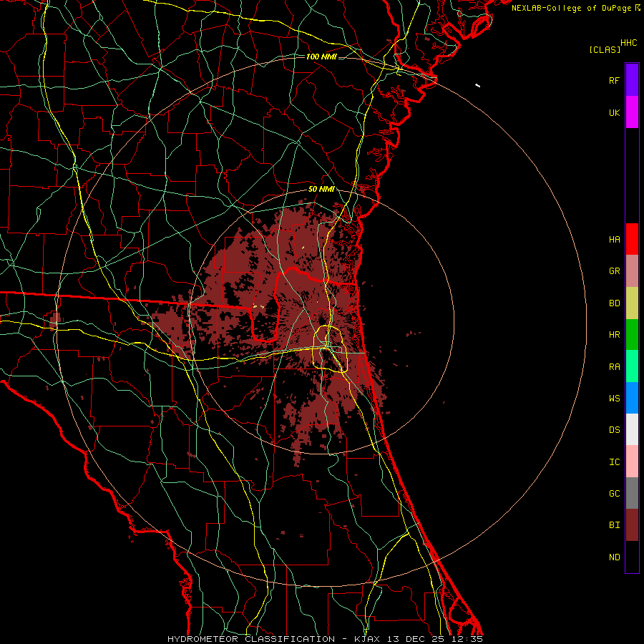Click the UK legend label
Screen dimensions: 644x644
coord(615,113)
